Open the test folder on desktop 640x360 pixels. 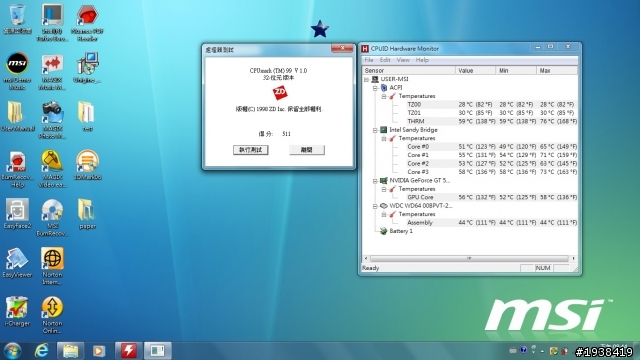[x=87, y=116]
